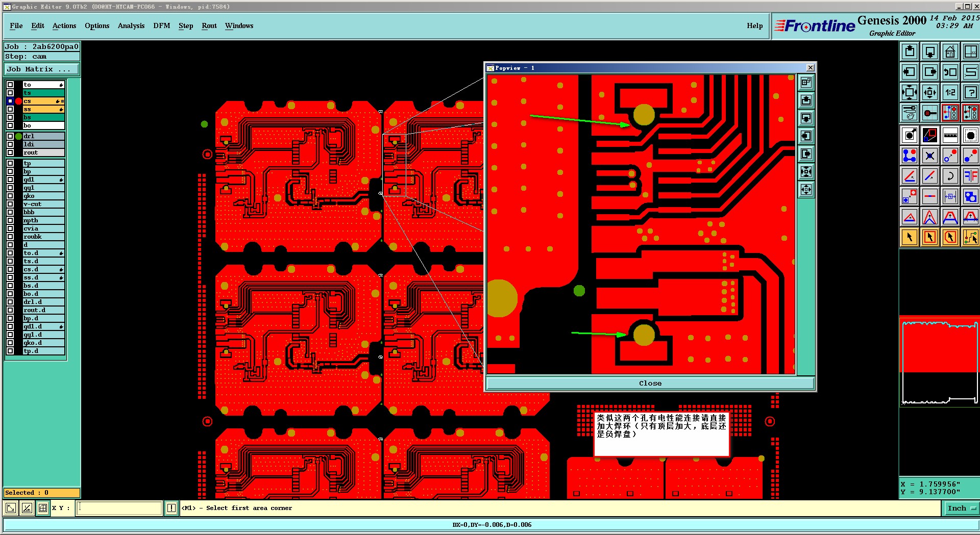Enable the drl layer checkbox

point(10,136)
